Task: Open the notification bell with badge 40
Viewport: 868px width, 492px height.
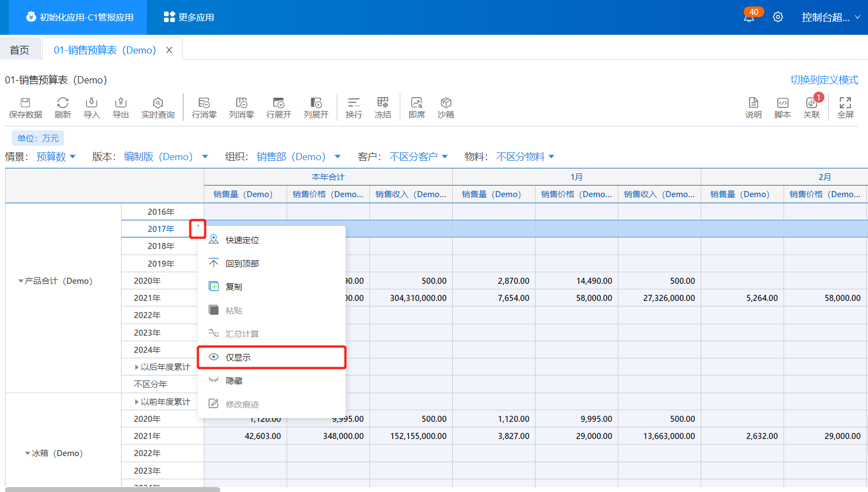Action: (x=749, y=18)
